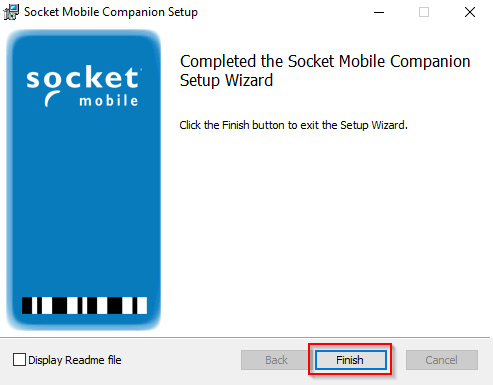This screenshot has height=385, width=493.
Task: Click the 'Completed the Socket Mobile Companion' heading
Action: (x=325, y=61)
